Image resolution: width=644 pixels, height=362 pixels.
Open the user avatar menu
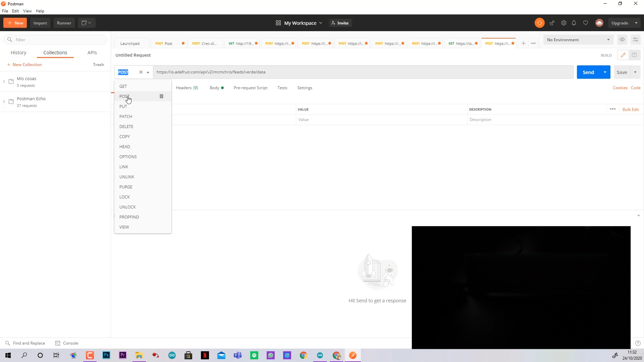tap(599, 23)
